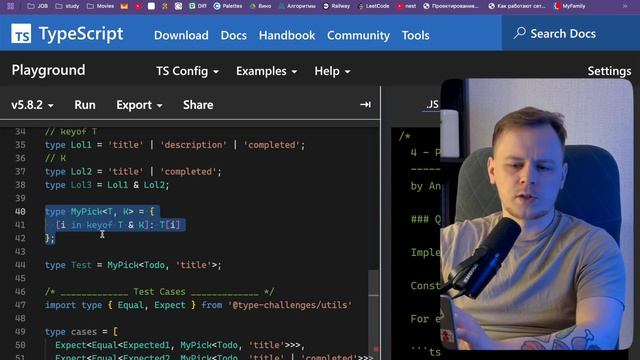
Task: Show more bookmarks via the chevron
Action: pyautogui.click(x=625, y=6)
